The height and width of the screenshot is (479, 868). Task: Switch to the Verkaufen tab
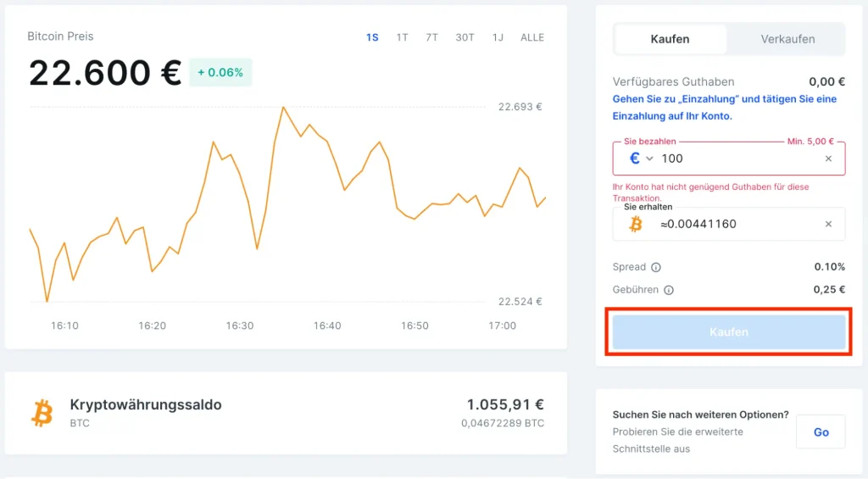click(787, 39)
